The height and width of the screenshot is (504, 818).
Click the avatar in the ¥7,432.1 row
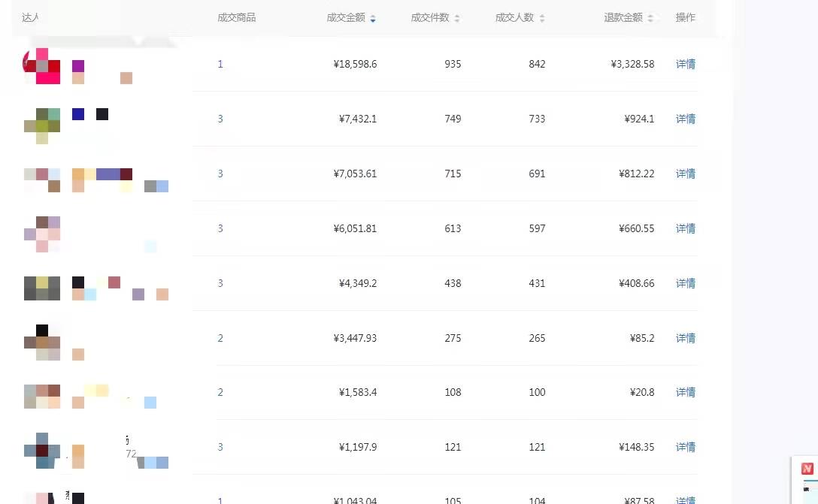tap(42, 125)
